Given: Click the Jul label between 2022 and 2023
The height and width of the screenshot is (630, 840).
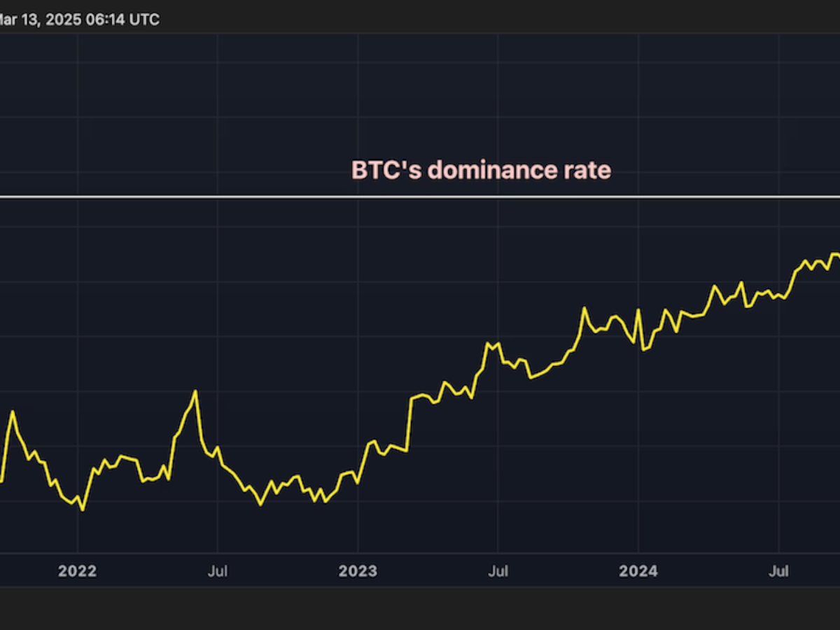Looking at the screenshot, I should point(218,571).
